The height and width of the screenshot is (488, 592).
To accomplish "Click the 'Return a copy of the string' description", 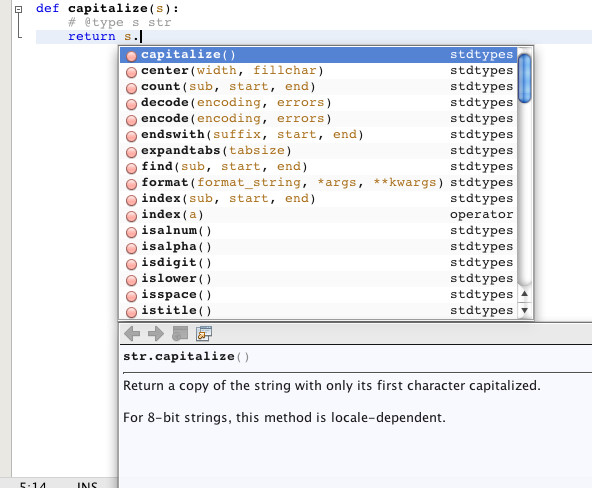I will [332, 386].
